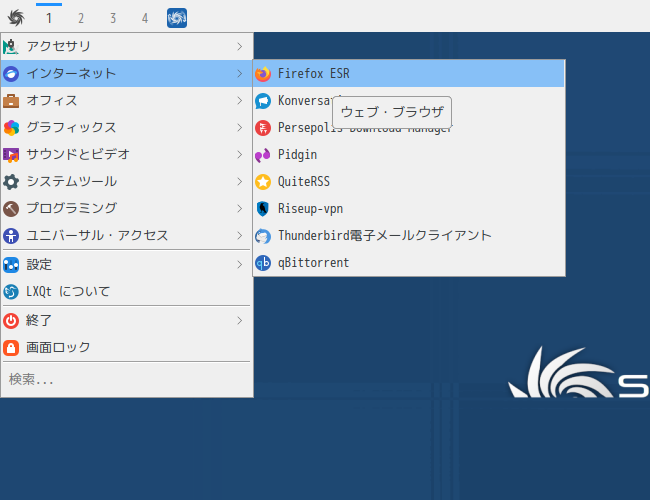Viewport: 650px width, 500px height.
Task: Click the インターネット globe icon
Action: [11, 74]
